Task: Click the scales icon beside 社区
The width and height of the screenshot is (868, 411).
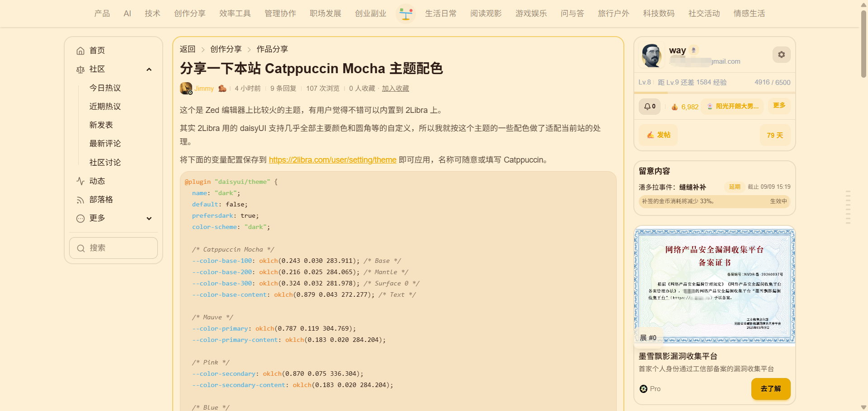Action: pyautogui.click(x=80, y=69)
